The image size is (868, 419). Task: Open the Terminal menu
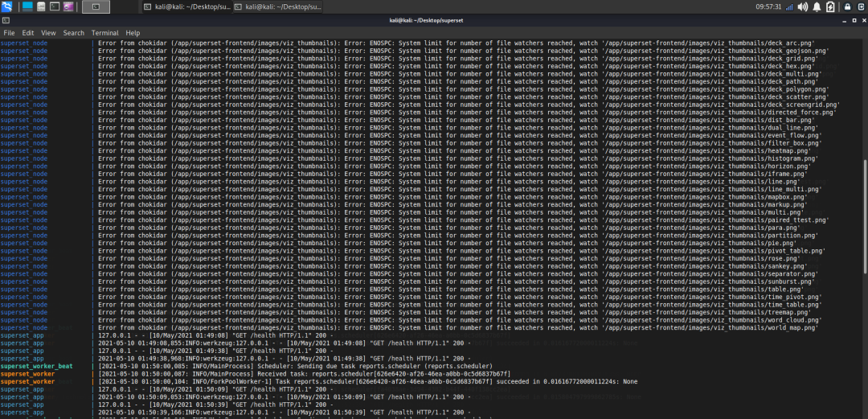coord(105,33)
